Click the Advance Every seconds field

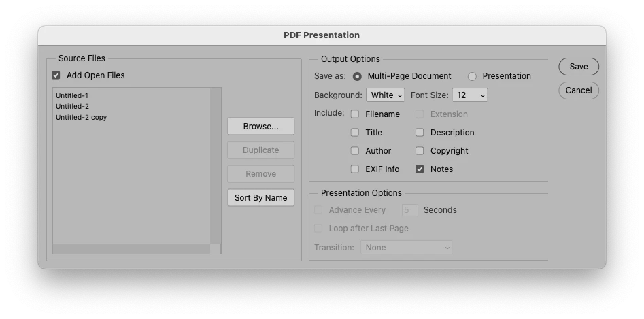(x=410, y=210)
